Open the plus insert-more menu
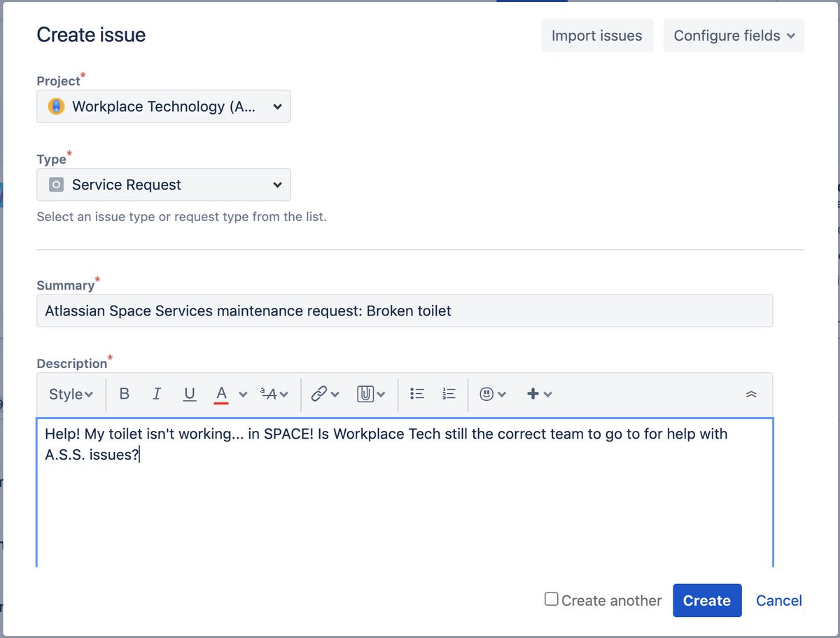 coord(539,394)
